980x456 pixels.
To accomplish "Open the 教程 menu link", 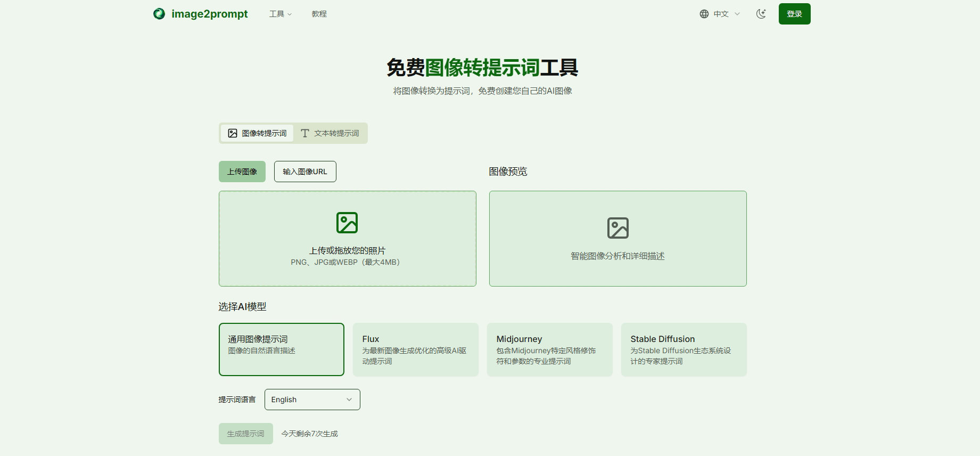I will 319,14.
